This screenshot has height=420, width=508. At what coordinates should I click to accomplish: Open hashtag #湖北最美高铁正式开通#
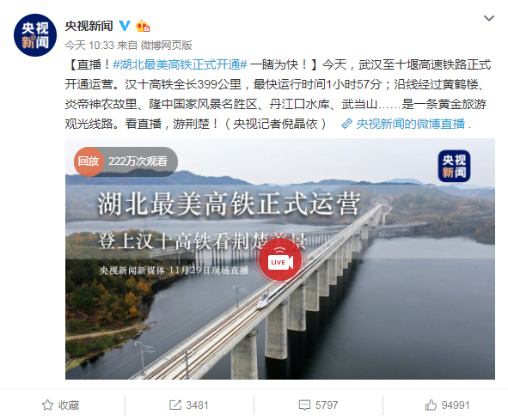181,64
